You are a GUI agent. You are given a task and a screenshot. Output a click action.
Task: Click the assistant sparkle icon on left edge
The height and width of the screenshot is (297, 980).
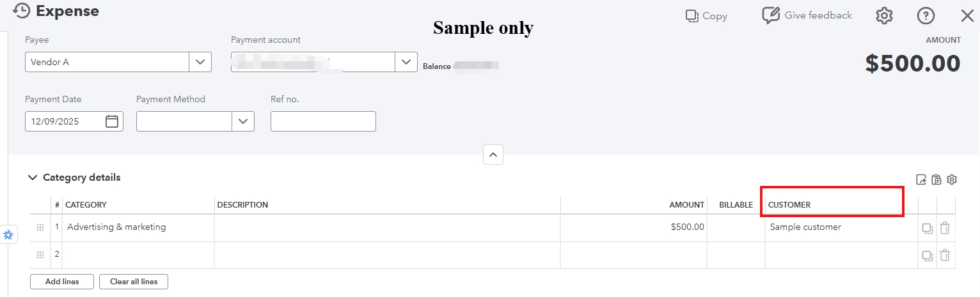pyautogui.click(x=8, y=235)
